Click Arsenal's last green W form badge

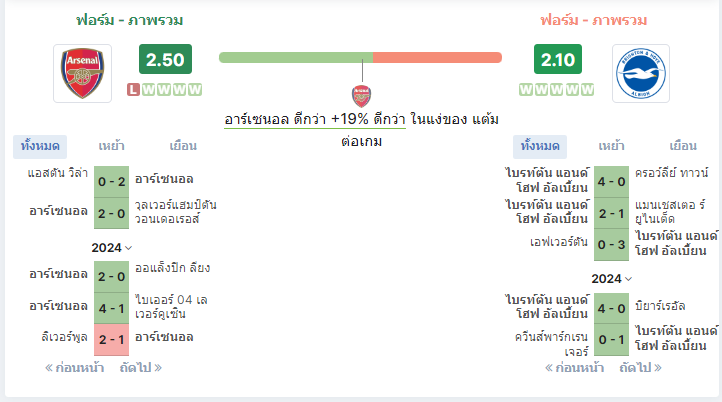tap(195, 89)
